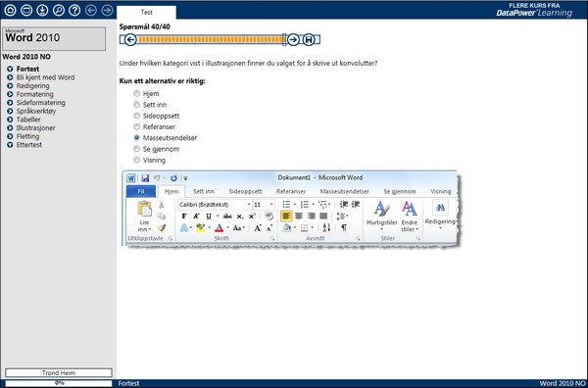Click Save icon in Word illustration toolbar
The image size is (588, 388).
coord(145,178)
